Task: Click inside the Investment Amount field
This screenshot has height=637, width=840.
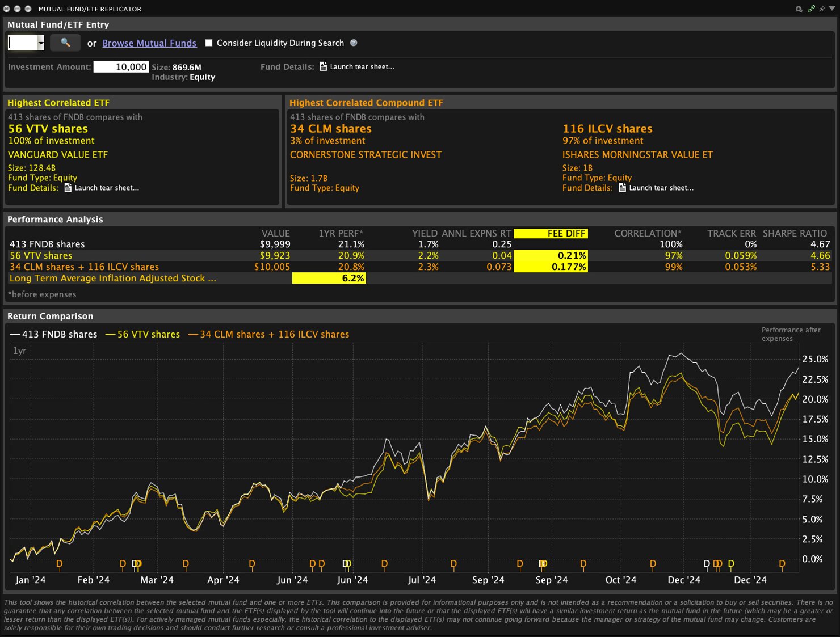Action: click(121, 66)
